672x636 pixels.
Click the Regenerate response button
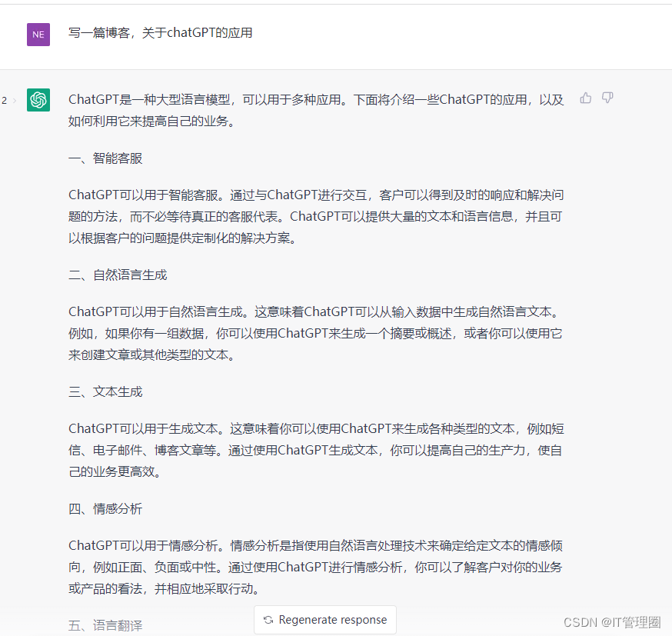click(325, 620)
